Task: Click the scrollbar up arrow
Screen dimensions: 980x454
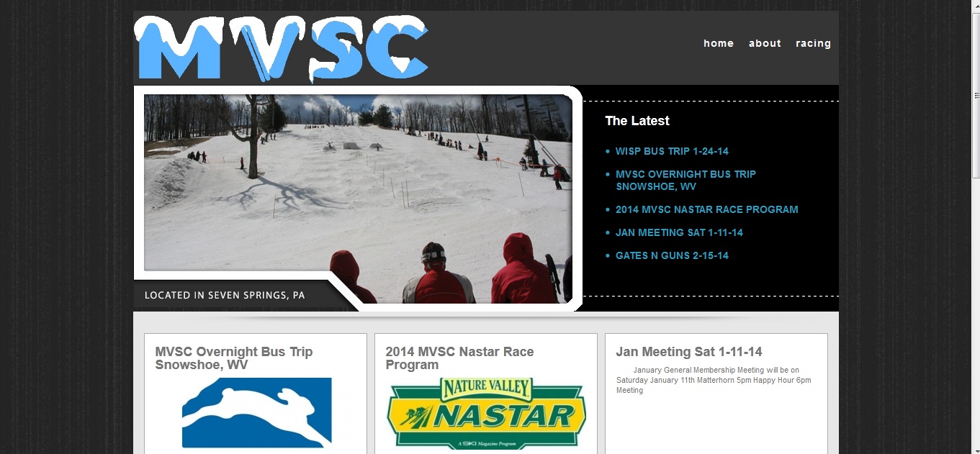Action: (976, 5)
